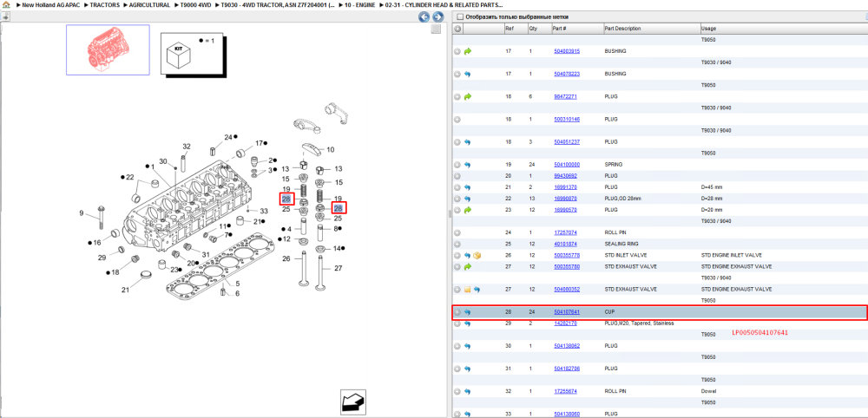Click the splitter handle between diagram and parts list
This screenshot has width=868, height=418.
point(449,214)
